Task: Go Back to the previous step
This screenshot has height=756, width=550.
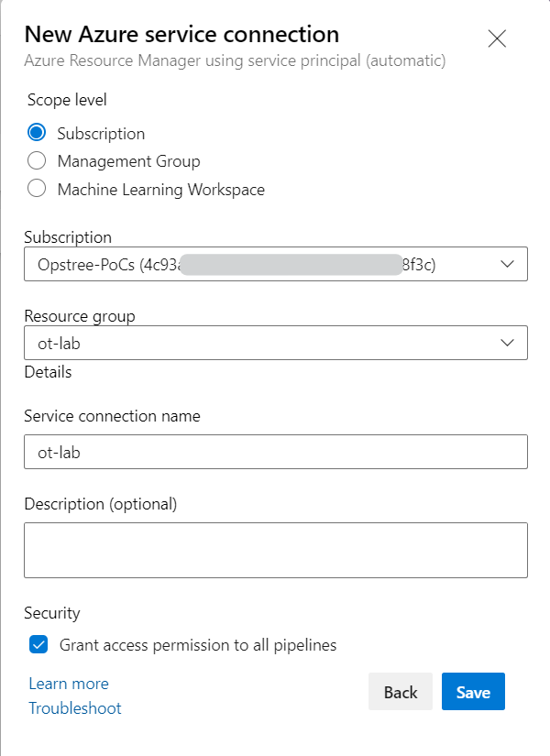Action: tap(401, 692)
